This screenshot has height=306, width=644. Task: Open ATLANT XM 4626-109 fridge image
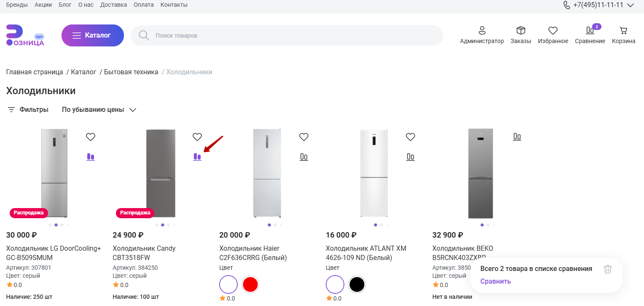(x=374, y=173)
